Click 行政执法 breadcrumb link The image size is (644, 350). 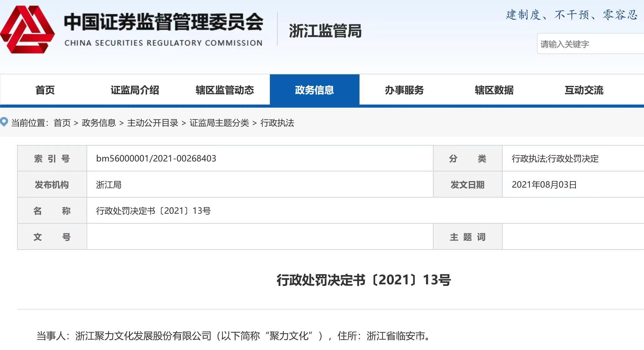[x=277, y=123]
